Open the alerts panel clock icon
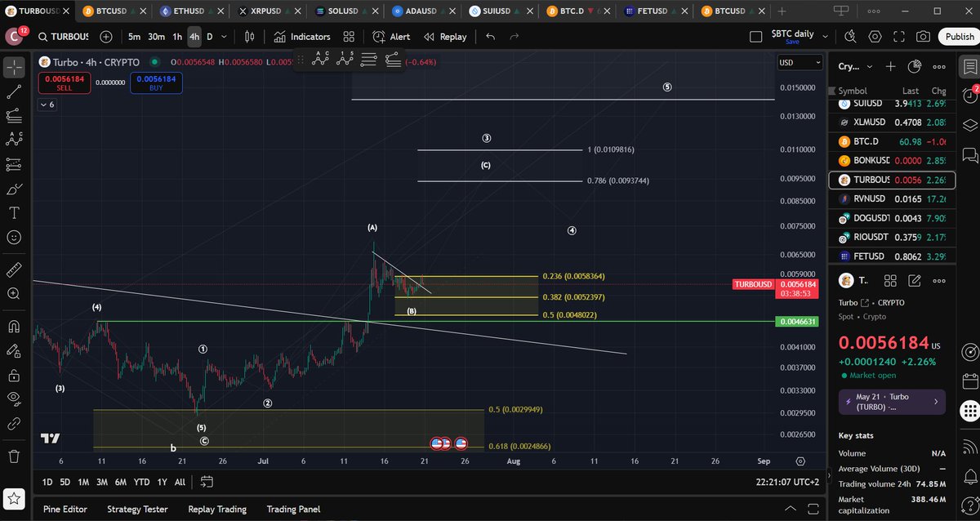The image size is (980, 521). [x=969, y=96]
